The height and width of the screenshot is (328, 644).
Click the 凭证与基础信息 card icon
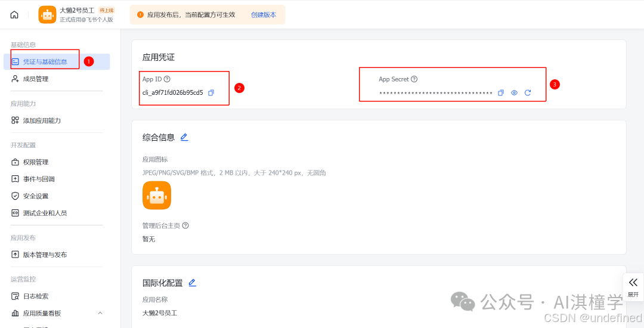point(15,62)
